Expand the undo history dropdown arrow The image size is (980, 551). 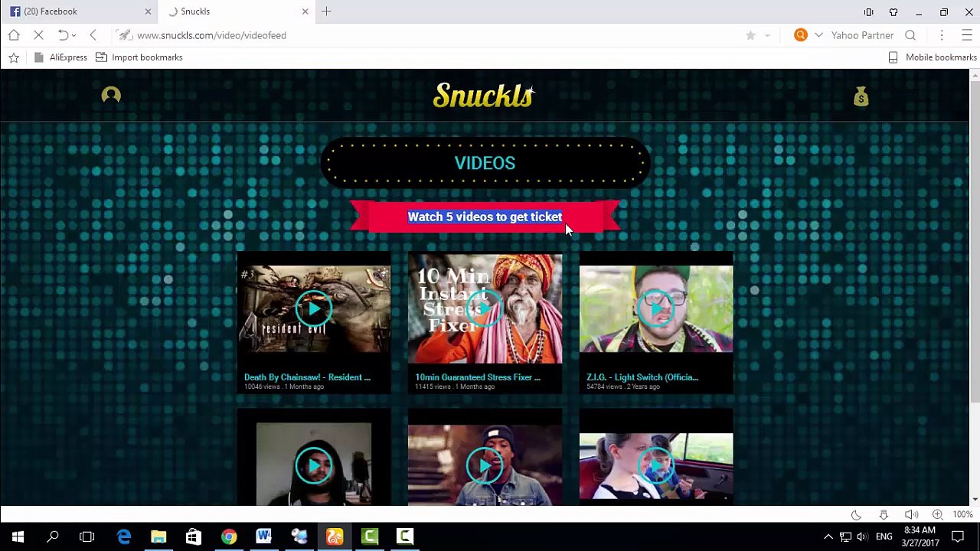[x=74, y=35]
